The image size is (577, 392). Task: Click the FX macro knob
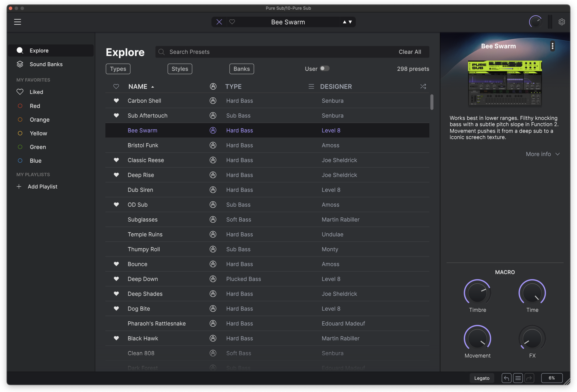[532, 338]
